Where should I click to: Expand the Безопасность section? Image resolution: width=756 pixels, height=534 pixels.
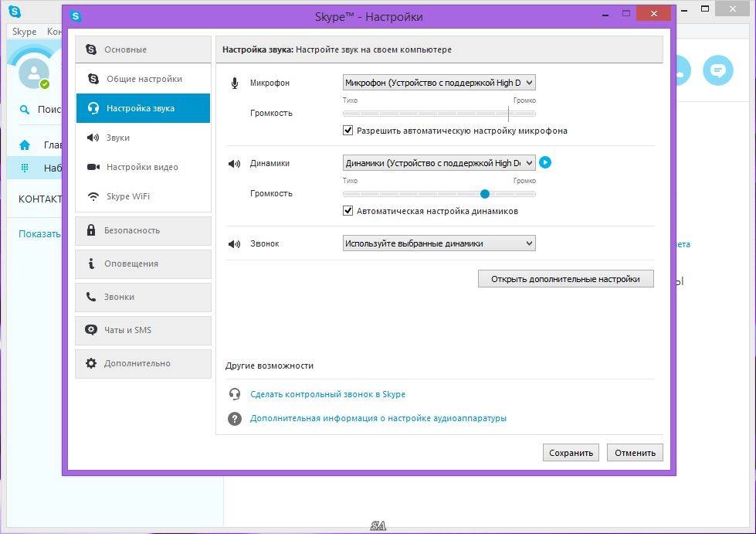pyautogui.click(x=143, y=230)
